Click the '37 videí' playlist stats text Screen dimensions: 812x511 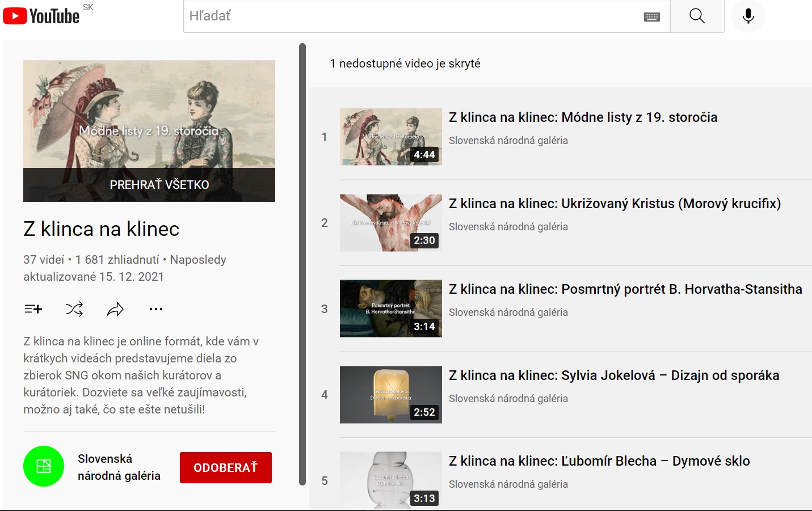pyautogui.click(x=44, y=260)
